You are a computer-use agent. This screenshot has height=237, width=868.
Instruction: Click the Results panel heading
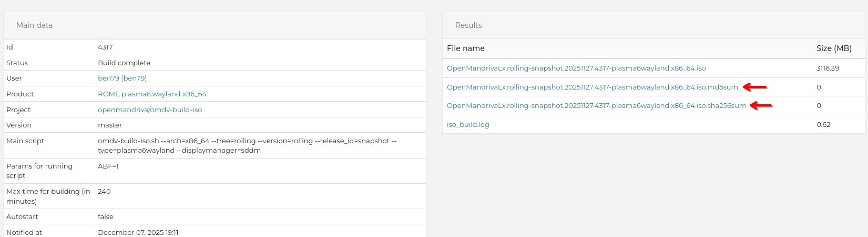(x=468, y=25)
